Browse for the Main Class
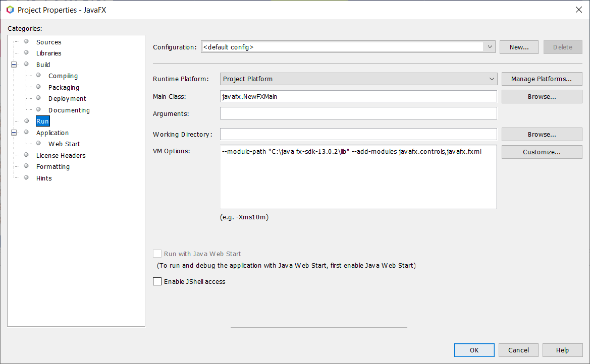590x364 pixels. [542, 97]
